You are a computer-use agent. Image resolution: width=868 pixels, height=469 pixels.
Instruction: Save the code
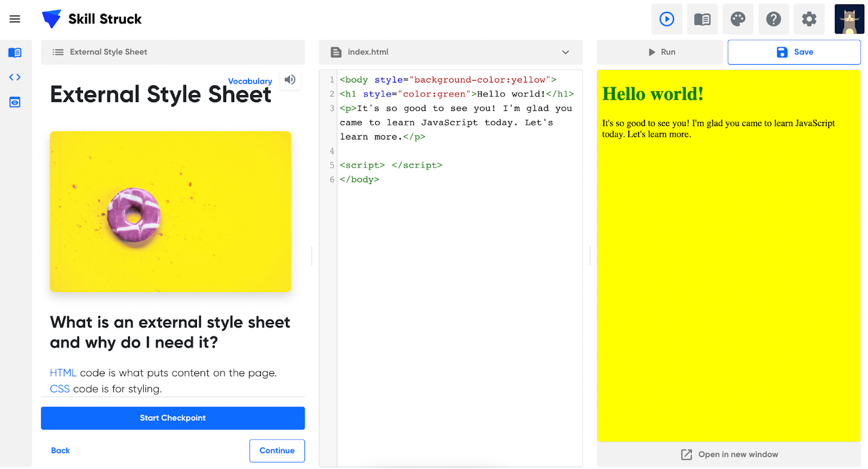point(794,52)
